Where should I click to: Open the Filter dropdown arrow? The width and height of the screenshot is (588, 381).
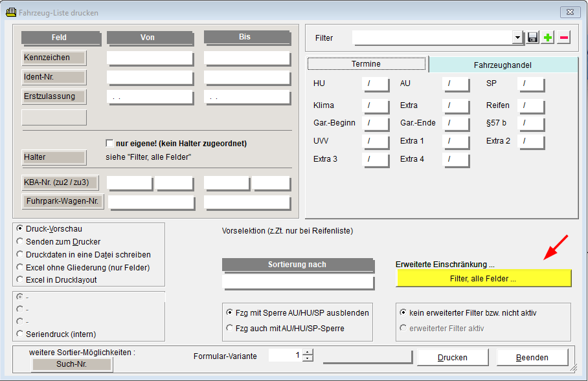click(x=517, y=38)
